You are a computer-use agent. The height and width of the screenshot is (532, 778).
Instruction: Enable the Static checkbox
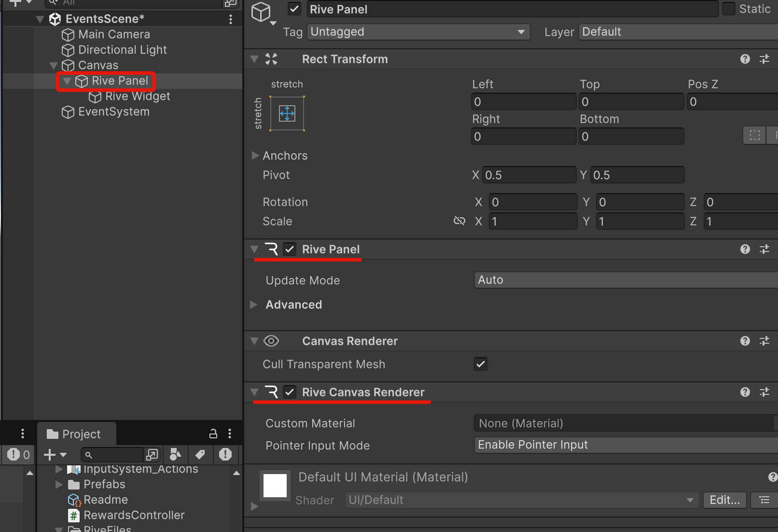729,9
